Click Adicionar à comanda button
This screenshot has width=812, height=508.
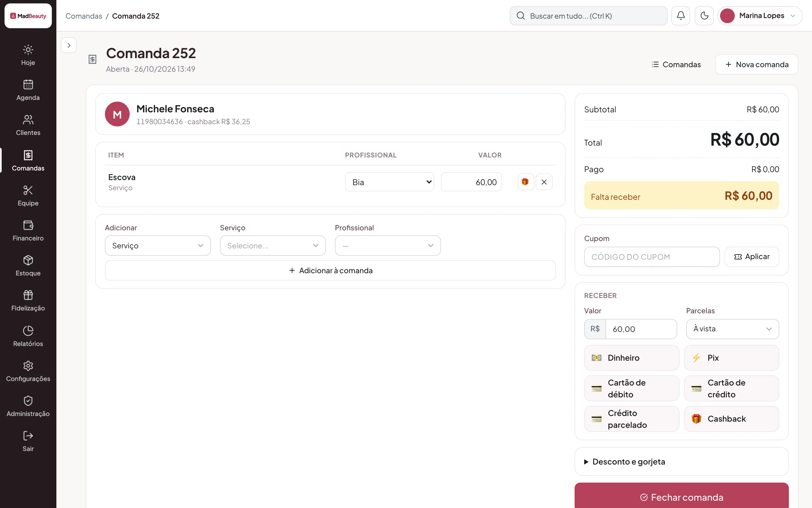click(x=330, y=270)
